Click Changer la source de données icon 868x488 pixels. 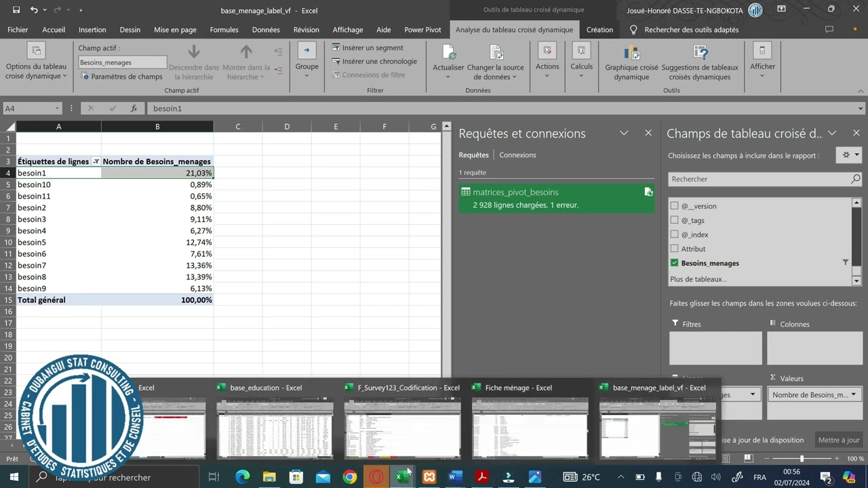pyautogui.click(x=496, y=53)
